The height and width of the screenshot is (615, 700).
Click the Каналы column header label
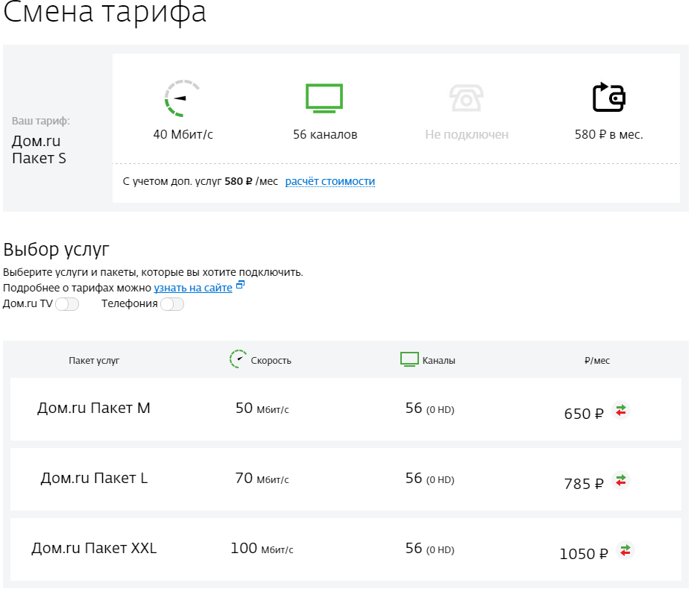[439, 361]
